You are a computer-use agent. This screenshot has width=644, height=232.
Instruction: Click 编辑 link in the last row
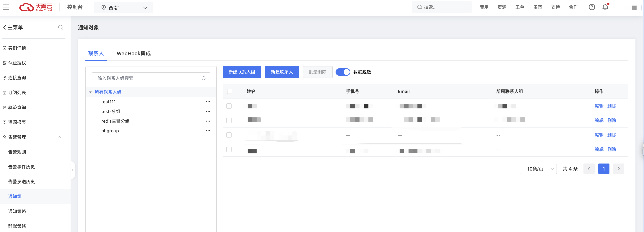pos(599,149)
